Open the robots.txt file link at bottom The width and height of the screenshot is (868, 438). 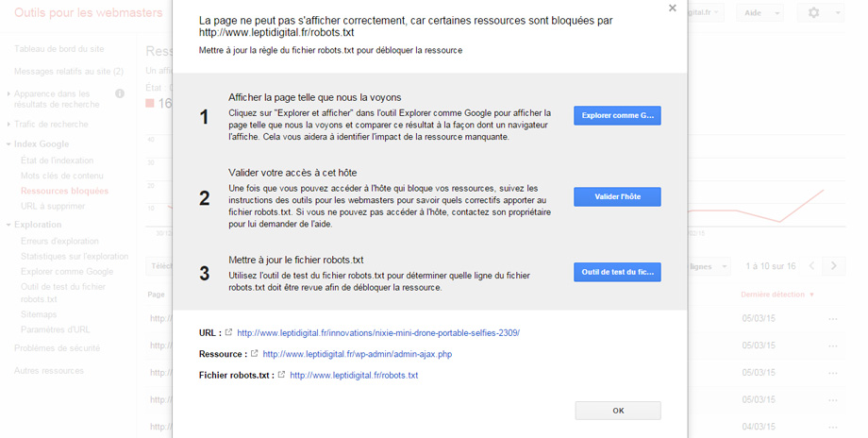(x=354, y=375)
